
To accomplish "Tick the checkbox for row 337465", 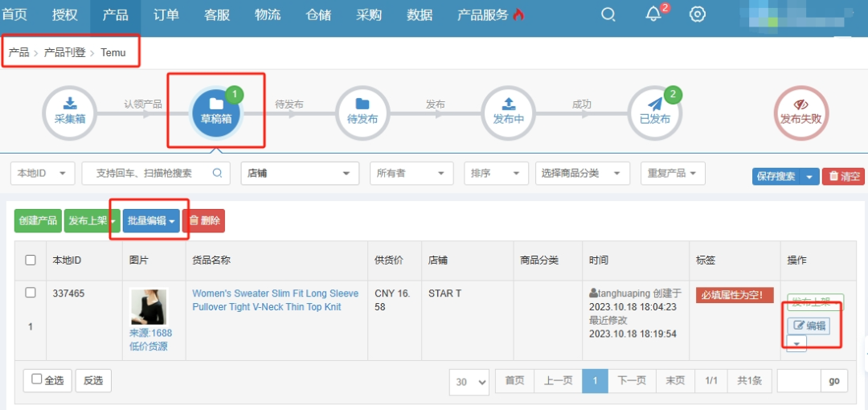I will pos(31,293).
